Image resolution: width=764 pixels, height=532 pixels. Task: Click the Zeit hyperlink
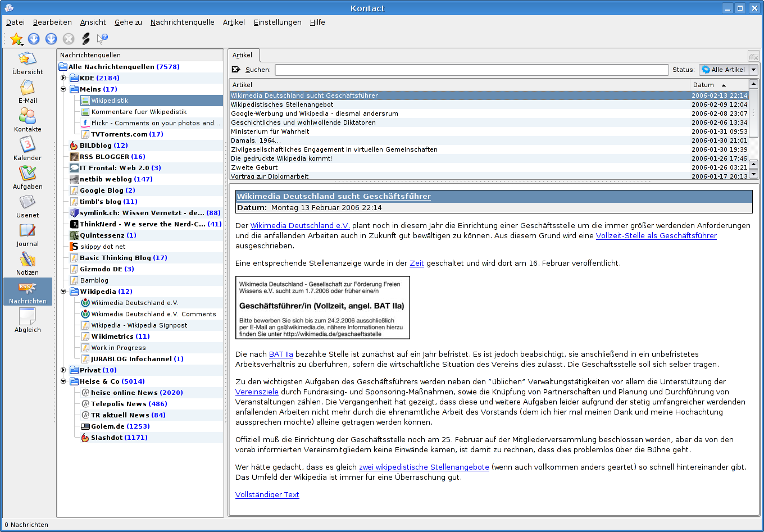coord(417,263)
